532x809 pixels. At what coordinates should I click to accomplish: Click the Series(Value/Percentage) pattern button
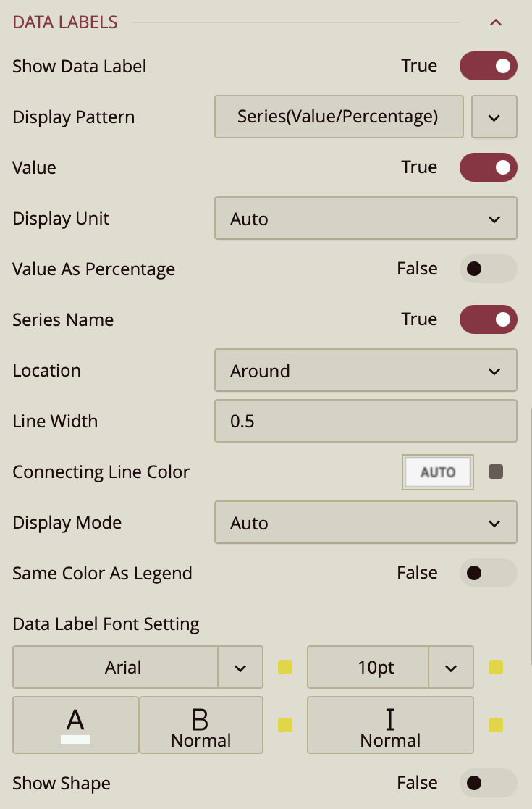[338, 117]
